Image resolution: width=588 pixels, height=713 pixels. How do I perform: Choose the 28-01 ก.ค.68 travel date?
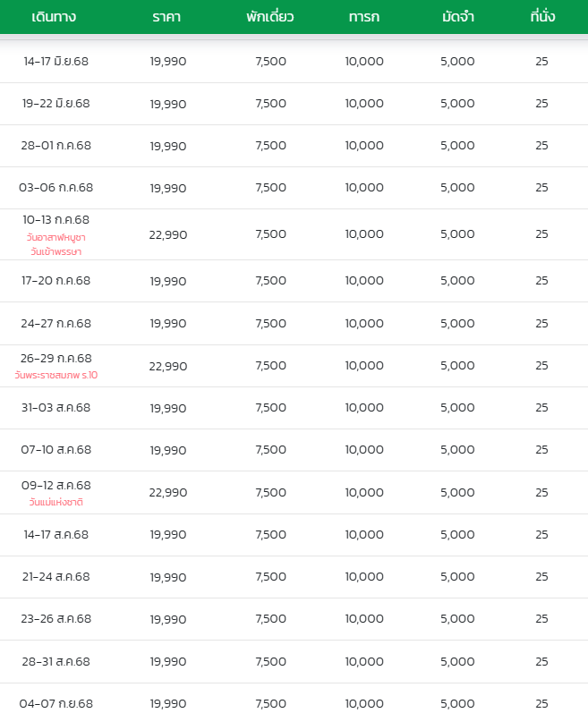[x=55, y=146]
